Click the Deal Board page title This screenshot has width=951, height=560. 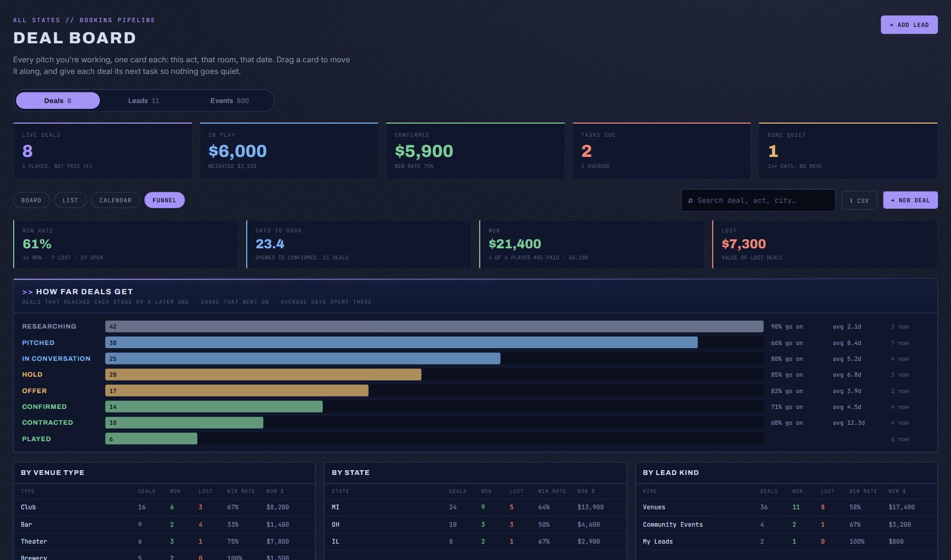click(74, 38)
